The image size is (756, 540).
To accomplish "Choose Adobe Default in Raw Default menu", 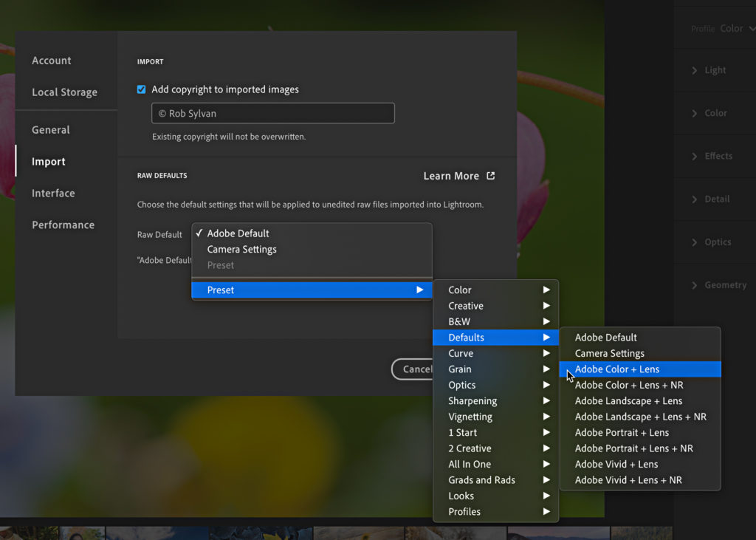I will tap(312, 233).
